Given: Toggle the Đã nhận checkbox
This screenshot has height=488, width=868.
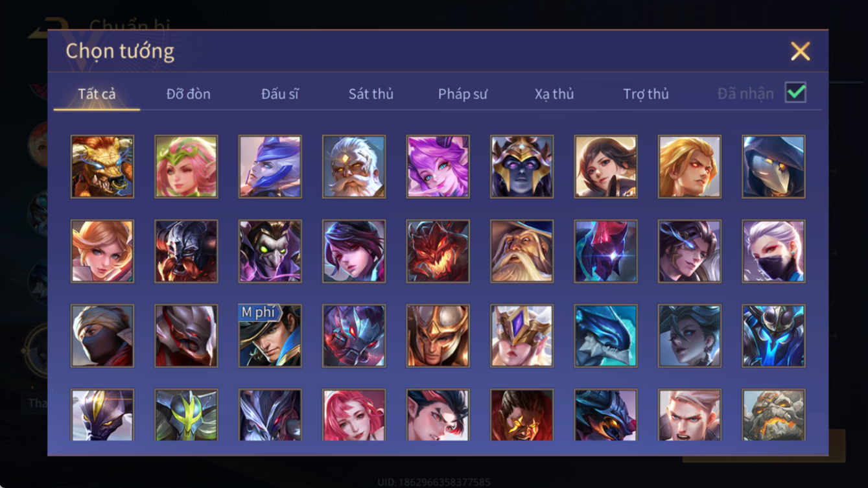Looking at the screenshot, I should click(795, 93).
